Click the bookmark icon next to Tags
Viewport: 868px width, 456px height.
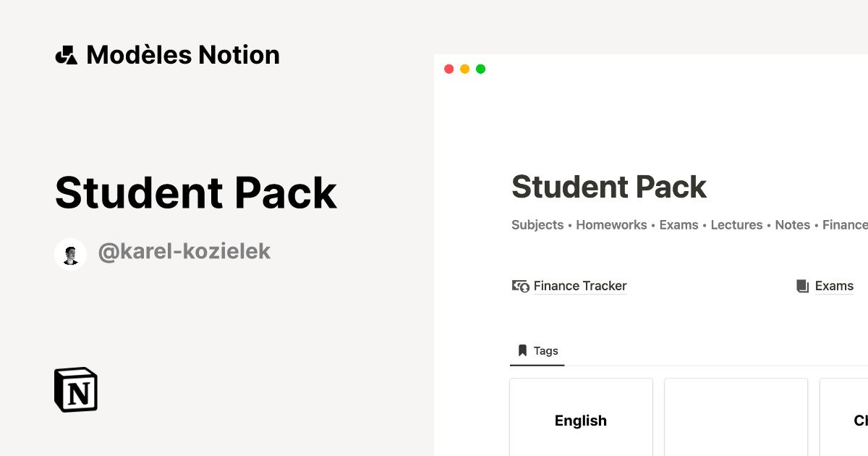coord(522,350)
